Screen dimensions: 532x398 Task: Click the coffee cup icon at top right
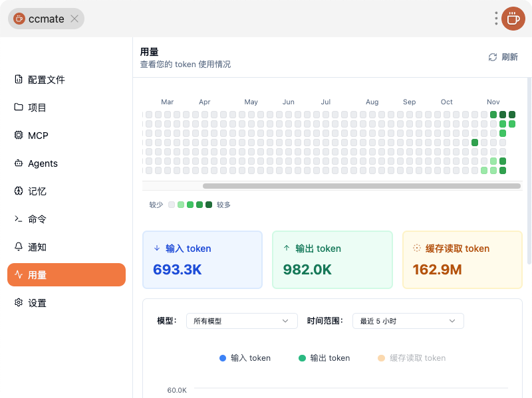[513, 19]
